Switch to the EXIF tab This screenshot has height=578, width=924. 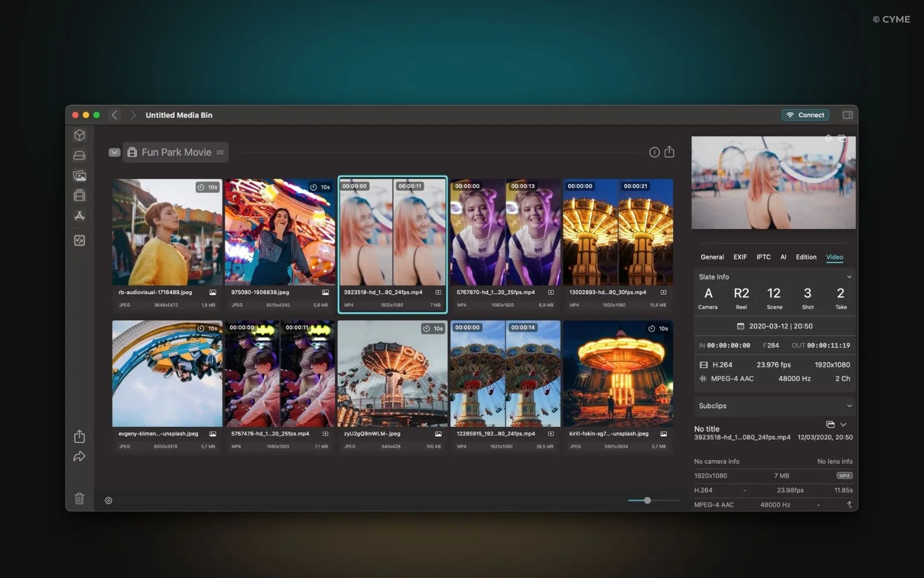(740, 257)
